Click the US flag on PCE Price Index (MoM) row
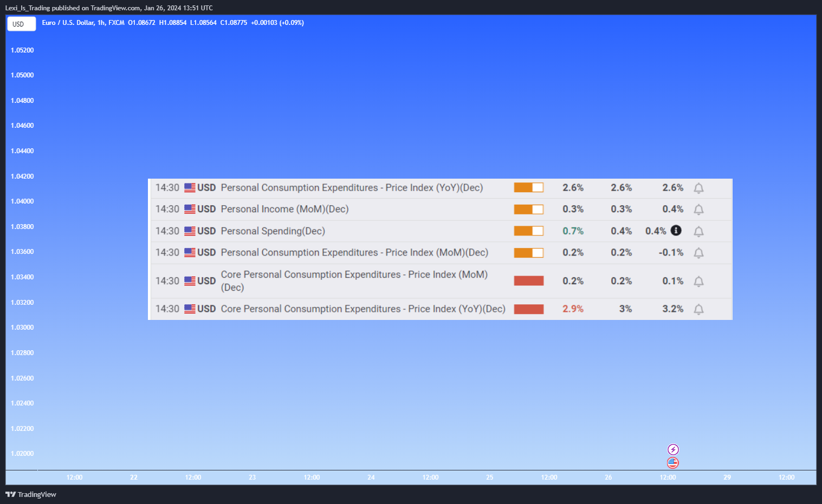Screen dimensions: 822x504 click(190, 252)
